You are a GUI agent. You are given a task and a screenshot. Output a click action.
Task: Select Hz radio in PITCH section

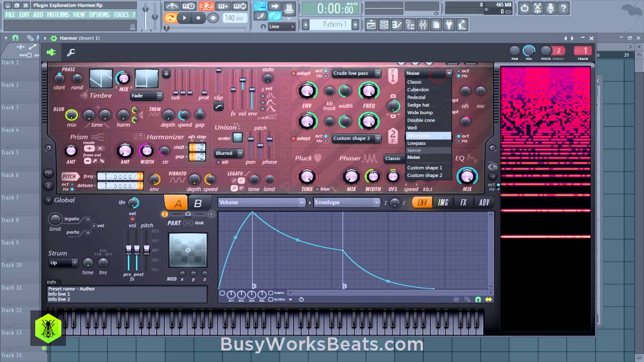(x=71, y=189)
